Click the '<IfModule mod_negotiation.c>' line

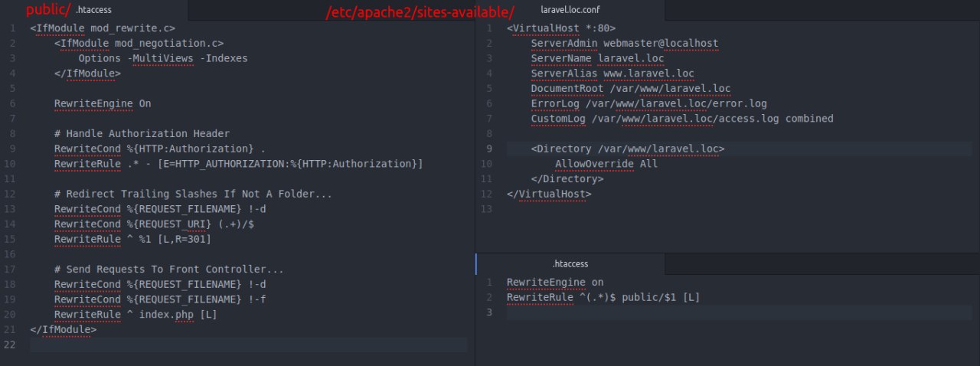(139, 44)
